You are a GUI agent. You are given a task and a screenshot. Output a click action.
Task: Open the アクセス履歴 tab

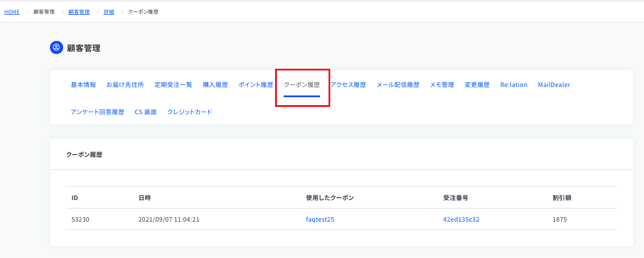[348, 85]
